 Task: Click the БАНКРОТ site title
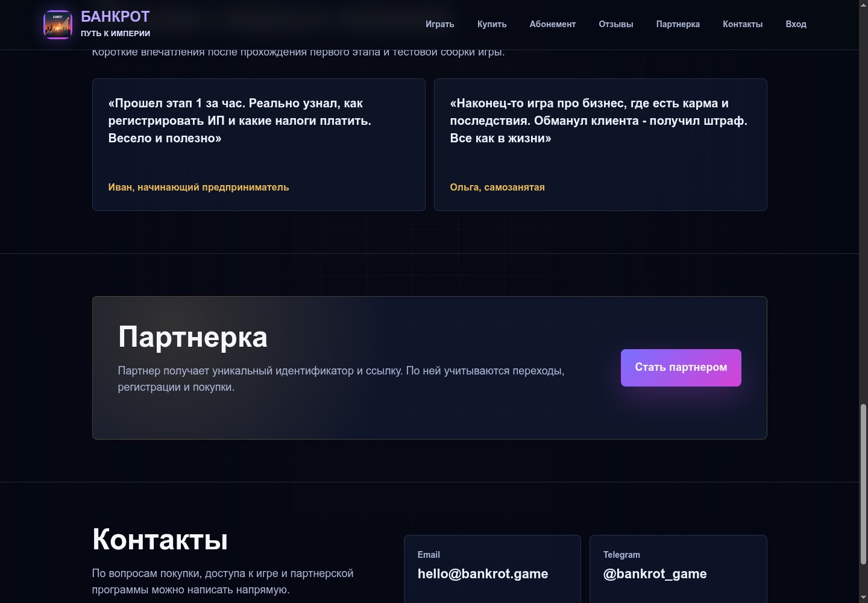(x=115, y=16)
